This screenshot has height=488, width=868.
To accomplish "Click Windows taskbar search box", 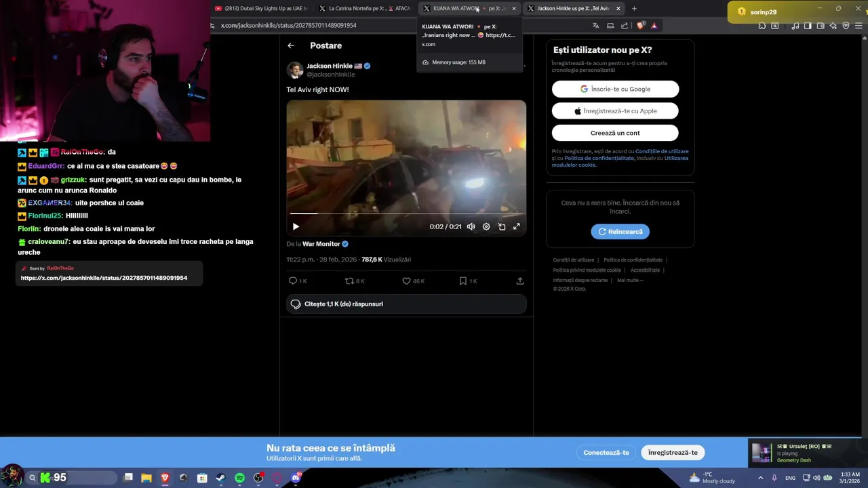I will pyautogui.click(x=72, y=478).
